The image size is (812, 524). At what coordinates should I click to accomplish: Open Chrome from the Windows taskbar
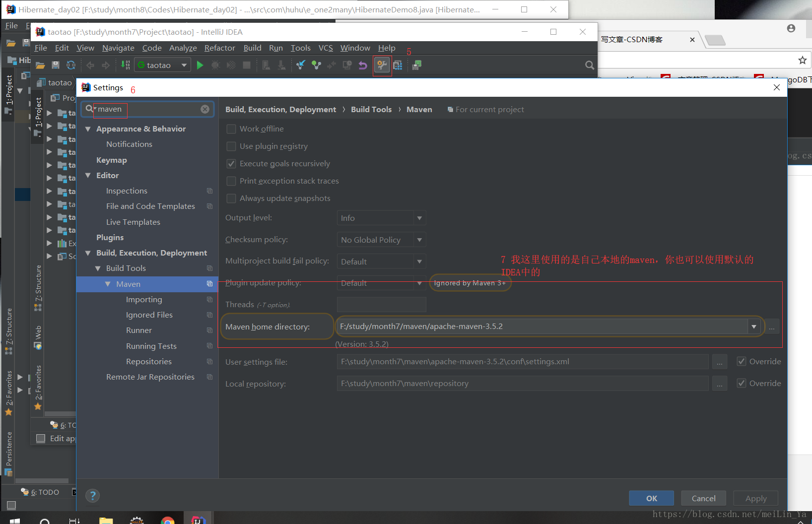(168, 521)
